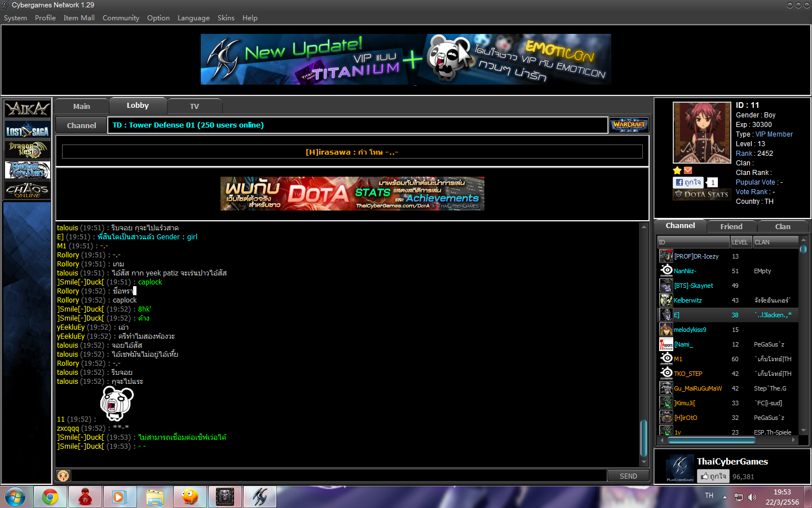Viewport: 812px width, 508px height.
Task: Click avatar icon of [Nami_
Action: click(666, 344)
